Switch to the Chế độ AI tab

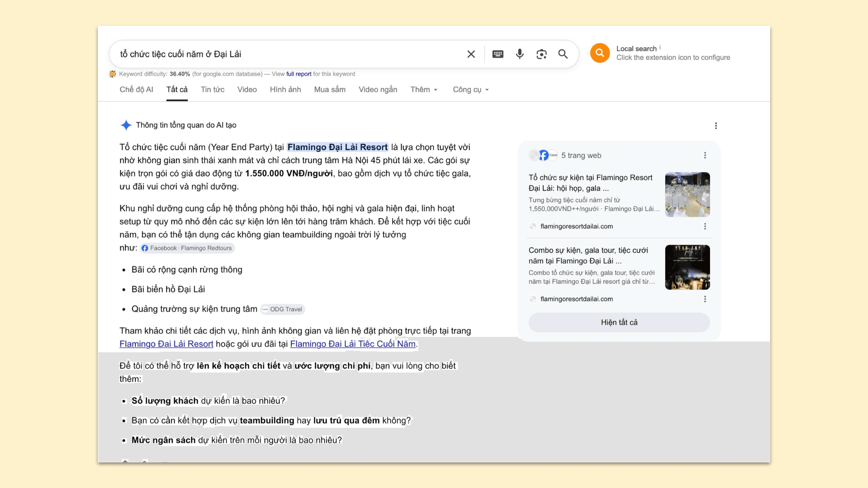pyautogui.click(x=136, y=89)
